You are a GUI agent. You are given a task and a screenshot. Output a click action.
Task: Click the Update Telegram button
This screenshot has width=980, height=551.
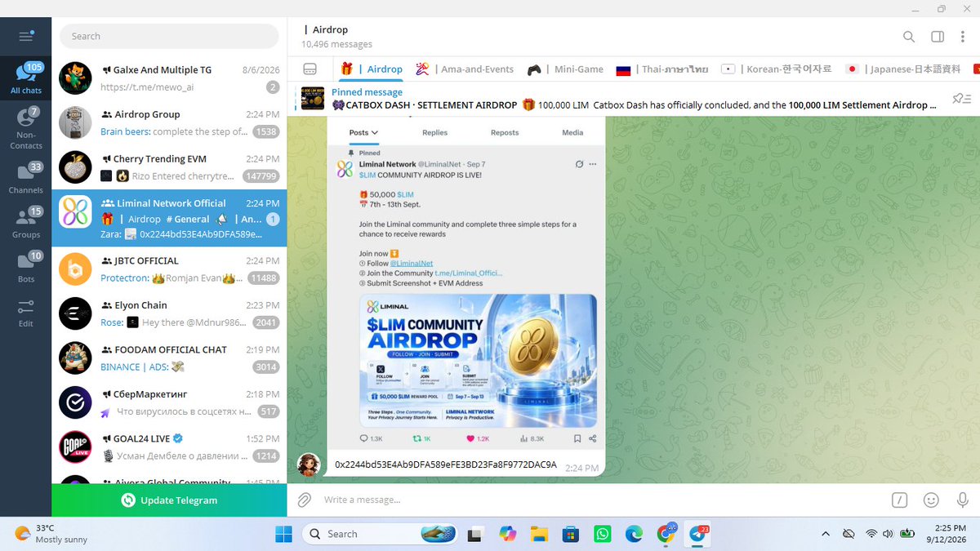tap(169, 500)
